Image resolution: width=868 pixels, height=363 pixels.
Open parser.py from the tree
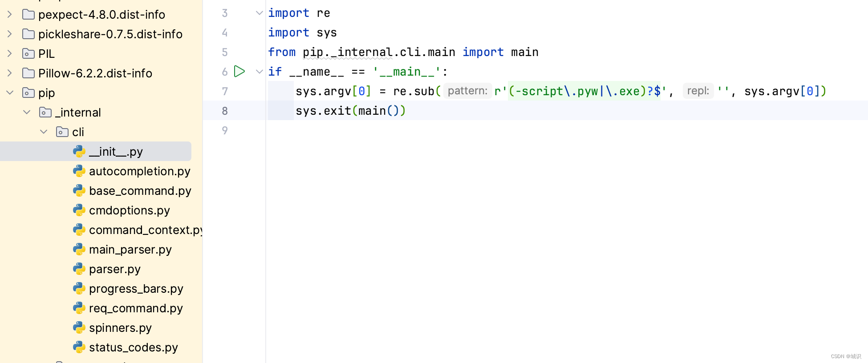115,269
